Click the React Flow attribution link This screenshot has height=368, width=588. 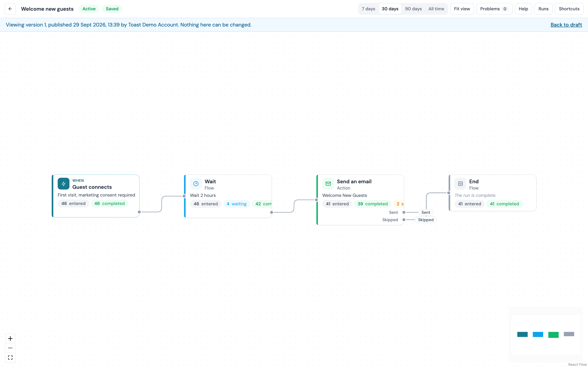point(577,365)
